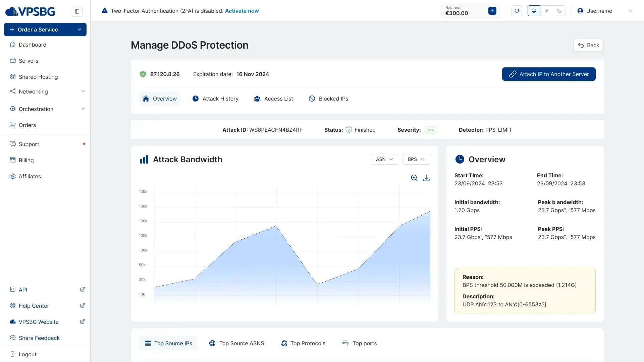Switch to system theme mode
644x362 pixels.
[534, 11]
